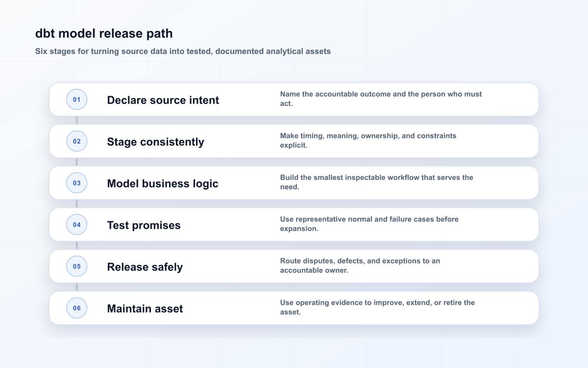Click the Release safely heading

(x=145, y=267)
